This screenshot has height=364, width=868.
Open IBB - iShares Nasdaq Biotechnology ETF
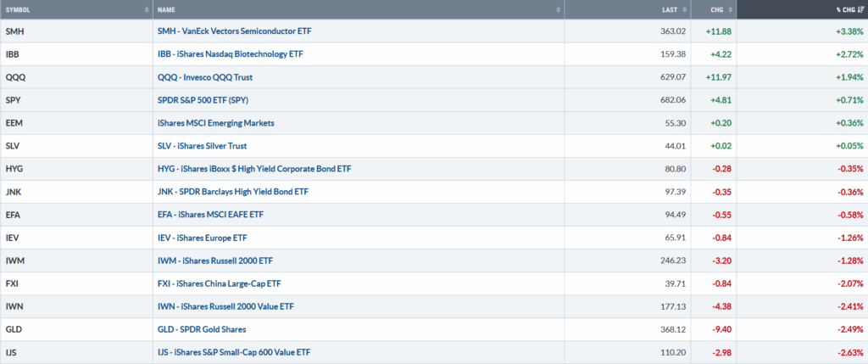[x=230, y=54]
